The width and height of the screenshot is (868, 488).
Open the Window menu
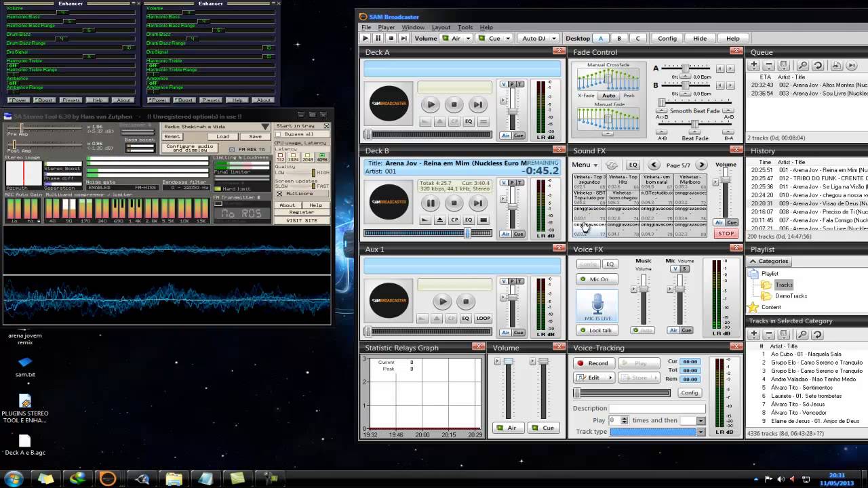point(413,28)
